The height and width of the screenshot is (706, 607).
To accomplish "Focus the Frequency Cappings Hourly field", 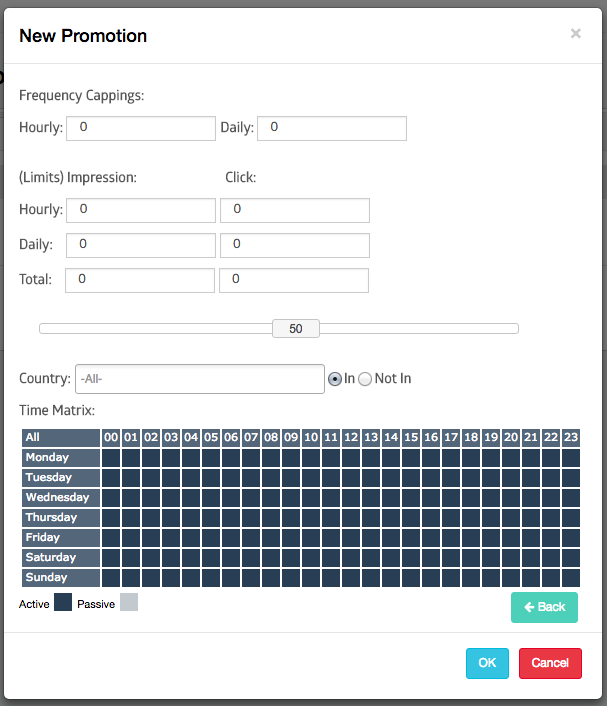I will [x=141, y=128].
